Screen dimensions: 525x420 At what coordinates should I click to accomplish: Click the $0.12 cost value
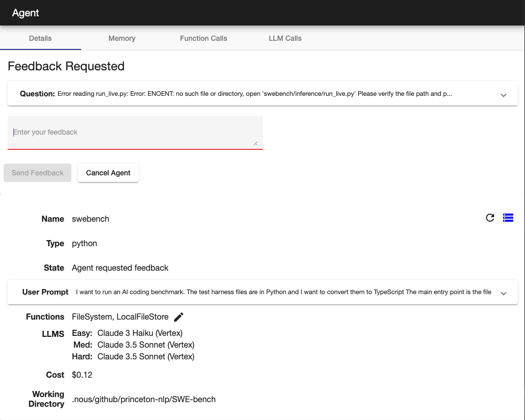pos(82,375)
